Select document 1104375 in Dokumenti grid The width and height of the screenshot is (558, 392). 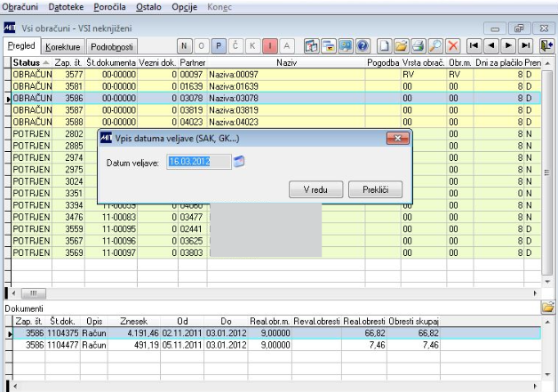point(276,333)
